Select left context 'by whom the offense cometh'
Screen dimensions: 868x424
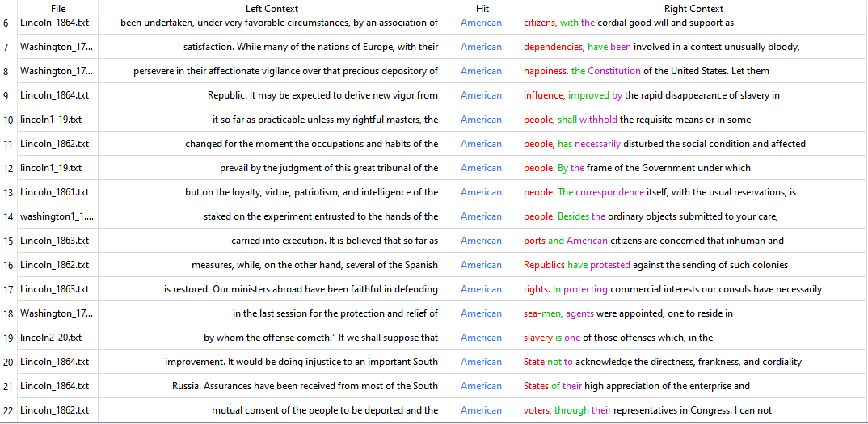(x=321, y=338)
